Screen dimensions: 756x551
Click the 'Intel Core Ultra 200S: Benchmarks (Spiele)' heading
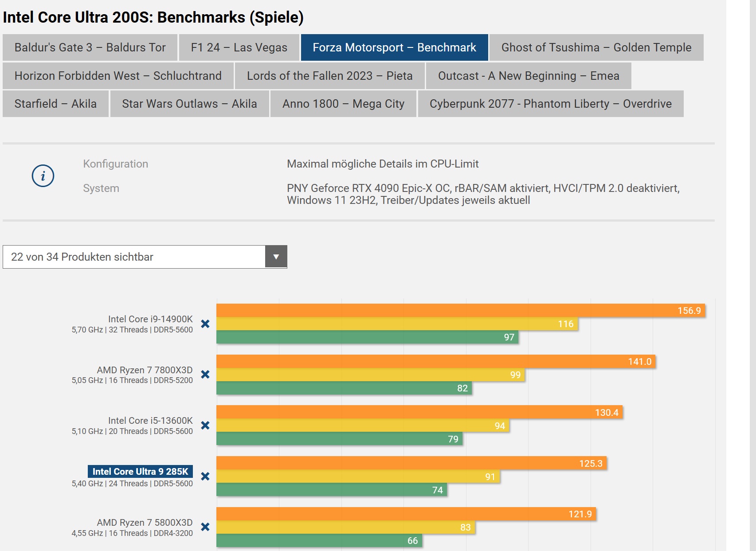[153, 17]
